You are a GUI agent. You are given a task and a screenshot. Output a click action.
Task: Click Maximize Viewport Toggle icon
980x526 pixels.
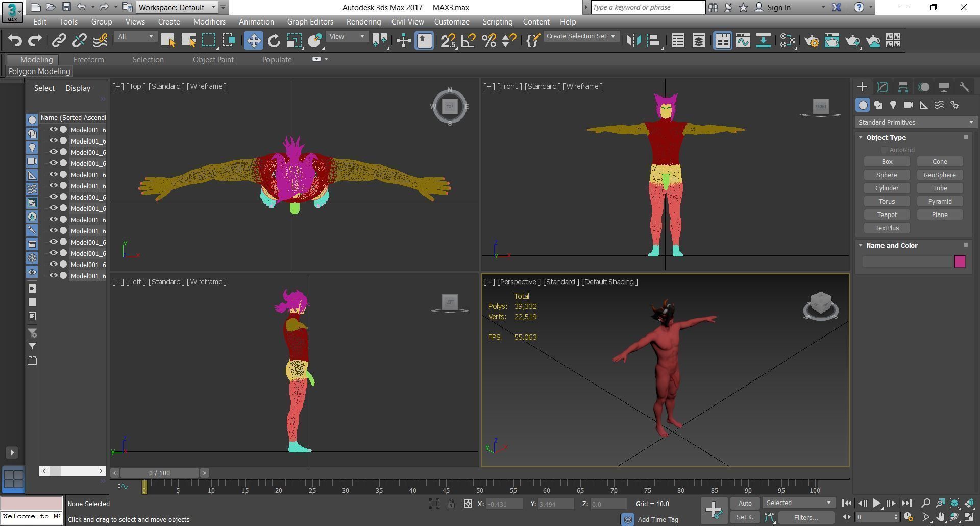coord(969,517)
